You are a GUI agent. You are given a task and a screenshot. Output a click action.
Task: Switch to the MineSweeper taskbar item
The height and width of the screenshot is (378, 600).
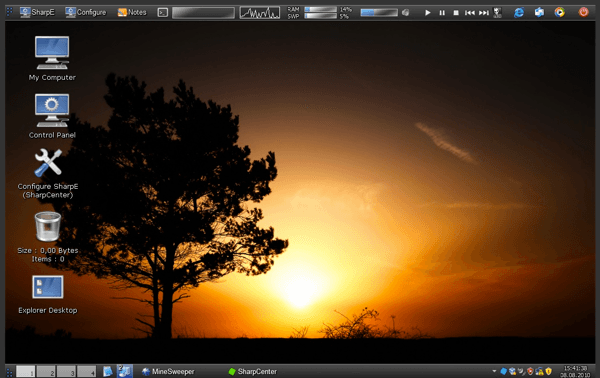168,371
